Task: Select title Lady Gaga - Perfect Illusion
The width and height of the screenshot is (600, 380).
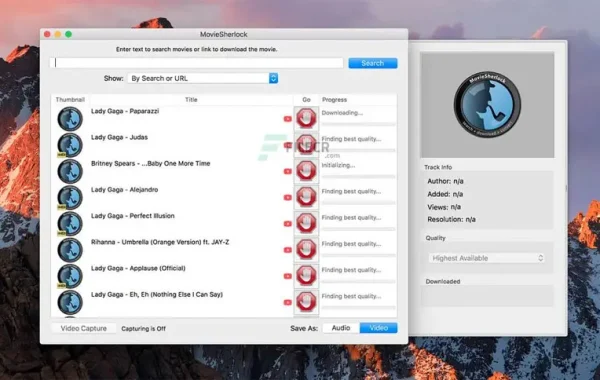Action: pos(133,216)
